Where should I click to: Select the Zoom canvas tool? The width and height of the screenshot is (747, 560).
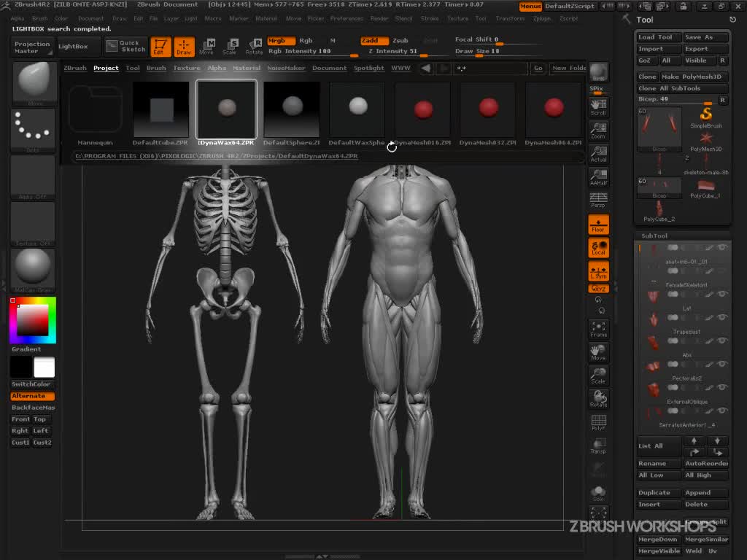click(x=598, y=131)
